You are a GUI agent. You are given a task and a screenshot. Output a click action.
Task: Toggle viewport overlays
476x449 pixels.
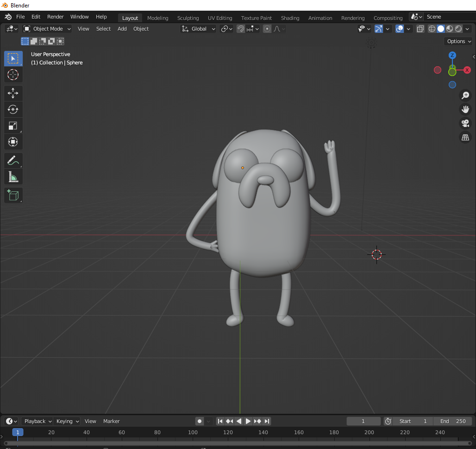400,29
